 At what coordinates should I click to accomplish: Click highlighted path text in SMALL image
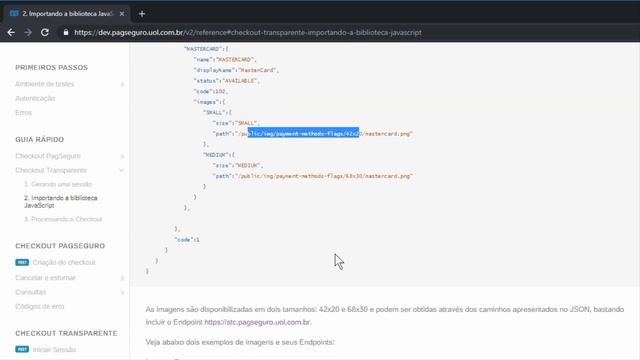[x=303, y=133]
